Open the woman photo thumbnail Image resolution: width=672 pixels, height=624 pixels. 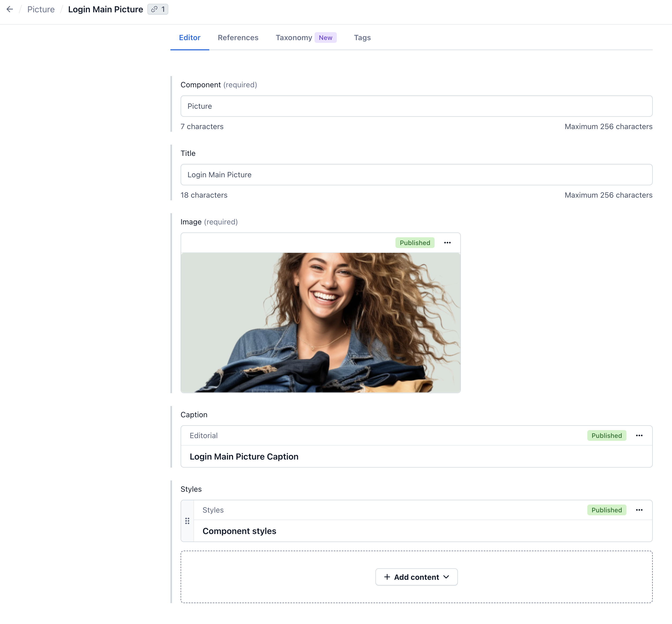tap(321, 322)
